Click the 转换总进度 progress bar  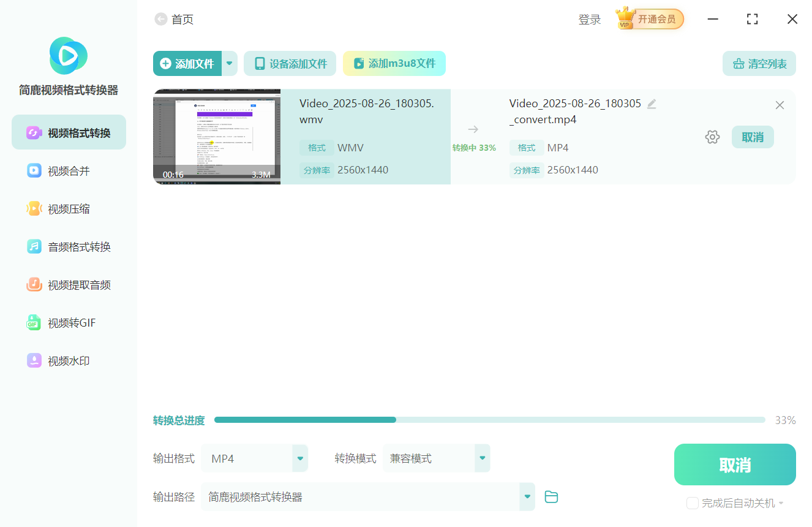[x=489, y=420]
